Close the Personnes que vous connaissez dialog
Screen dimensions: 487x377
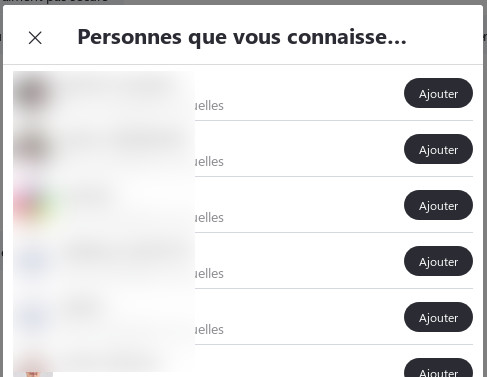pyautogui.click(x=35, y=38)
